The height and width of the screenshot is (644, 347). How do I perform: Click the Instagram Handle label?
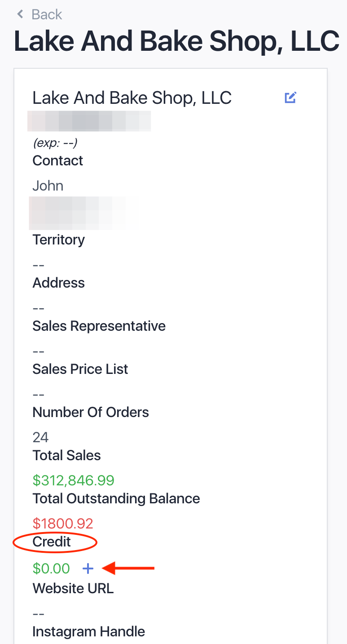point(88,632)
